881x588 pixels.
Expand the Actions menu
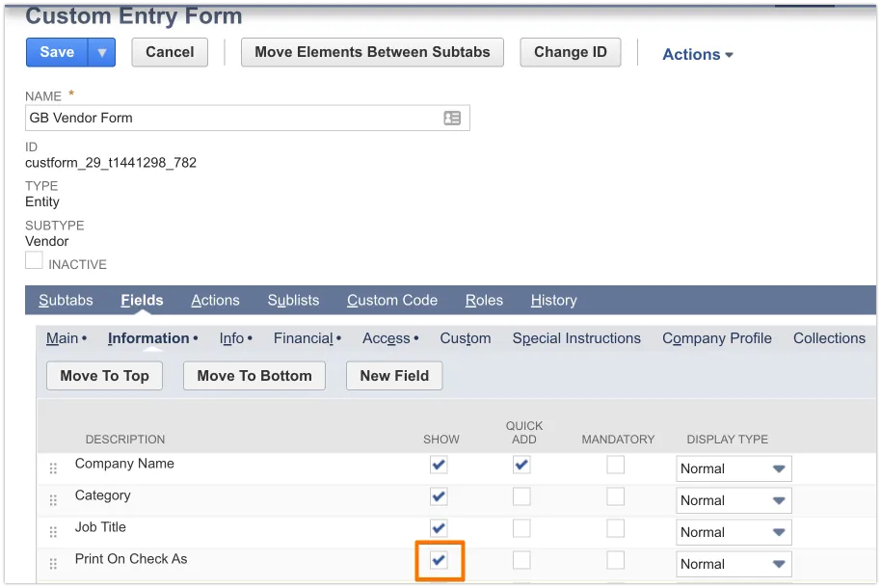697,55
